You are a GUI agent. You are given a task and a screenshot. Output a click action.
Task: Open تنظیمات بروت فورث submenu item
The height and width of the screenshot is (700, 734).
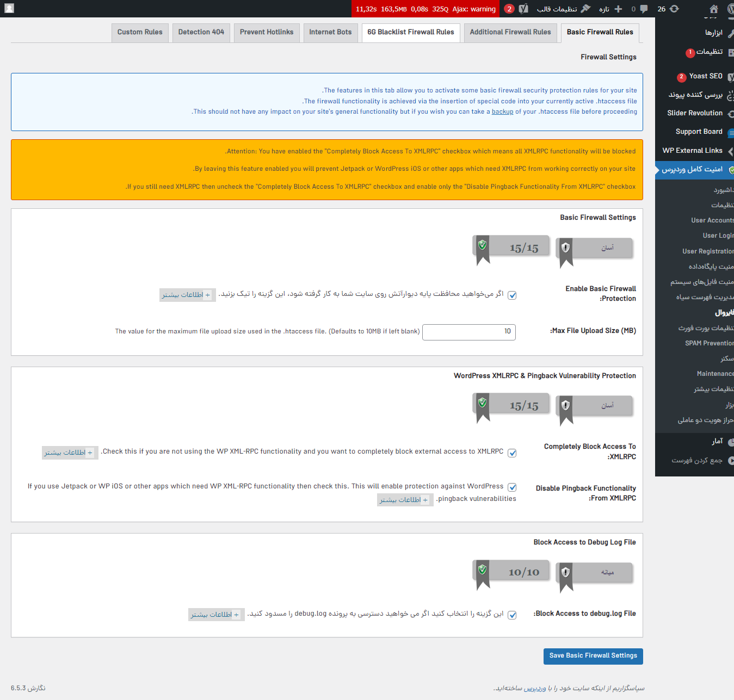point(706,328)
